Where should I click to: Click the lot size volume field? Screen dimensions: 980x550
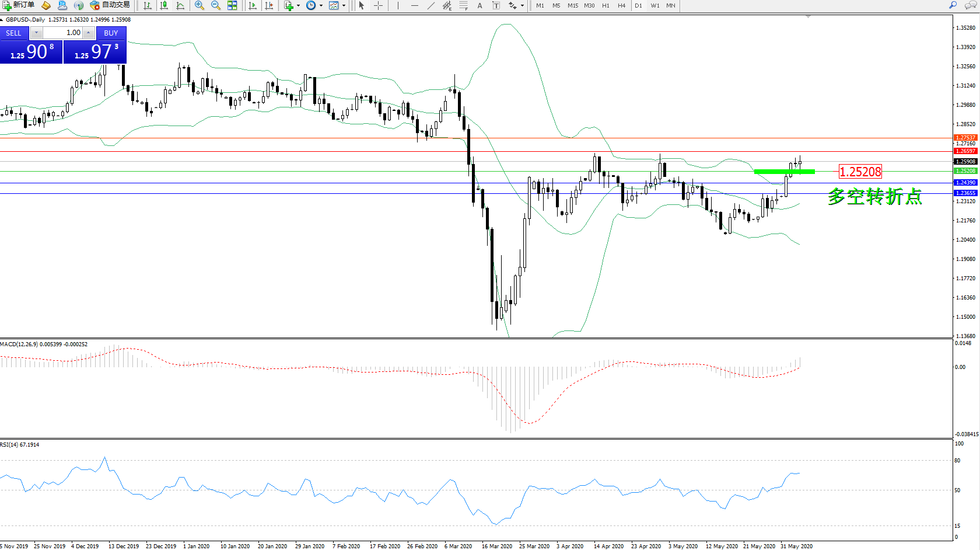[64, 33]
